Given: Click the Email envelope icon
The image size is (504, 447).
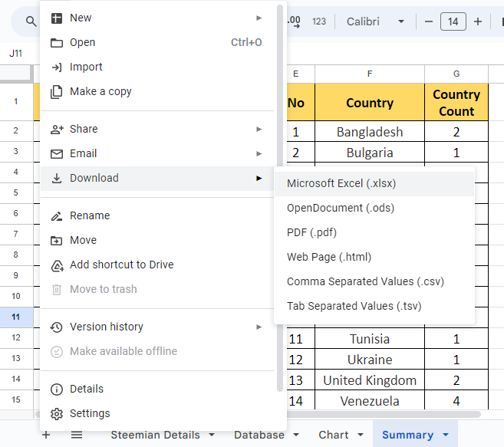Looking at the screenshot, I should pyautogui.click(x=56, y=153).
